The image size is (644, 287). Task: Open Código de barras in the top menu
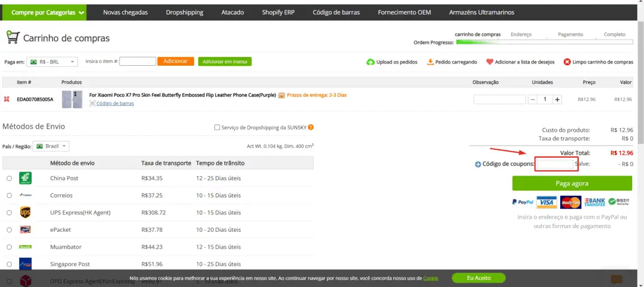point(336,12)
